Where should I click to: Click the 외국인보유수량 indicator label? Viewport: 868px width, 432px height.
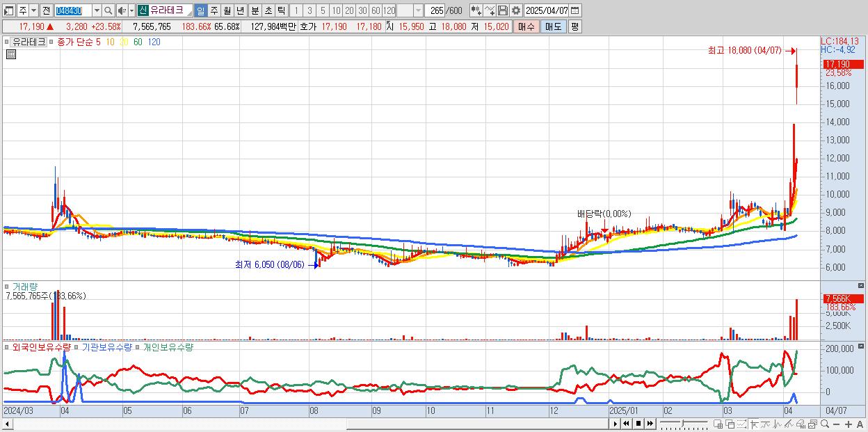tap(42, 346)
